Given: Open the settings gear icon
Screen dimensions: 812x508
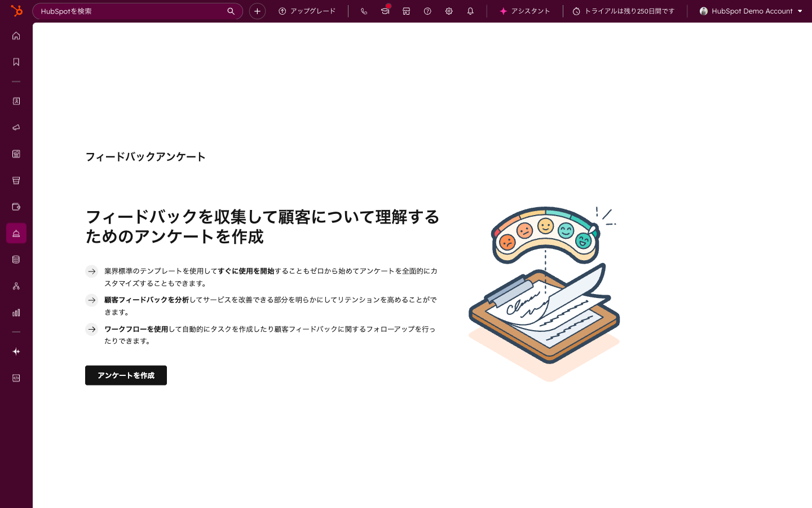Looking at the screenshot, I should click(x=449, y=11).
